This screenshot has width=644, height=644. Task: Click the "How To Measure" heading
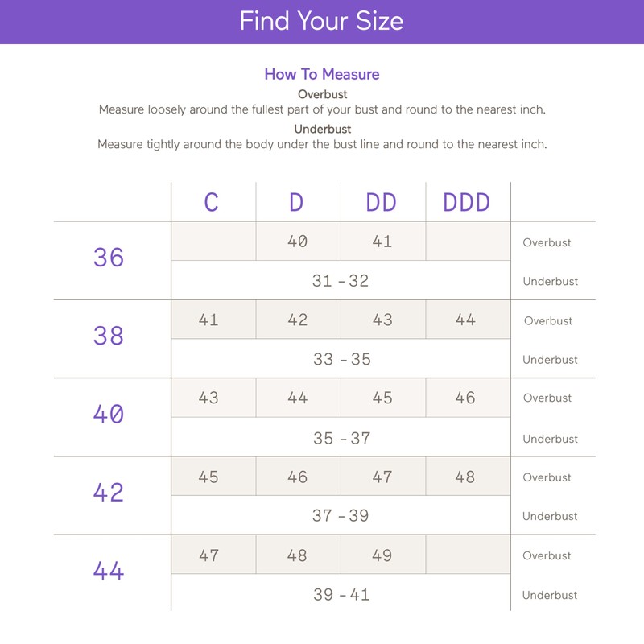[x=321, y=75]
